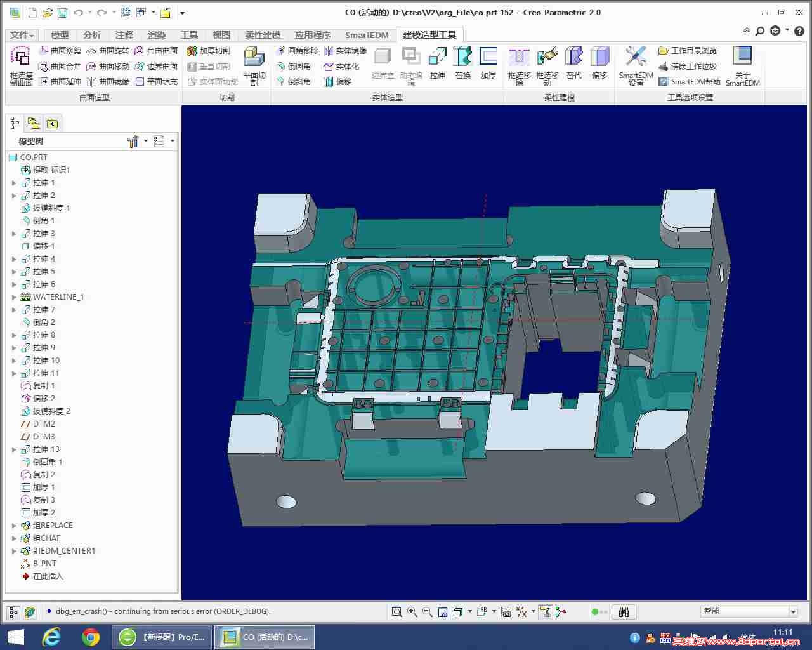Expand the 拉伸 1 tree node
Screen dimensions: 812x650
14,183
